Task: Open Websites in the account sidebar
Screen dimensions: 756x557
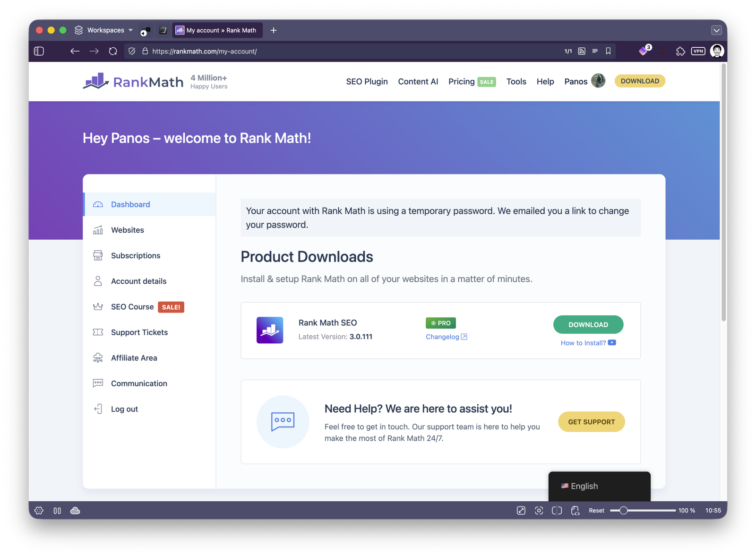Action: [149, 230]
